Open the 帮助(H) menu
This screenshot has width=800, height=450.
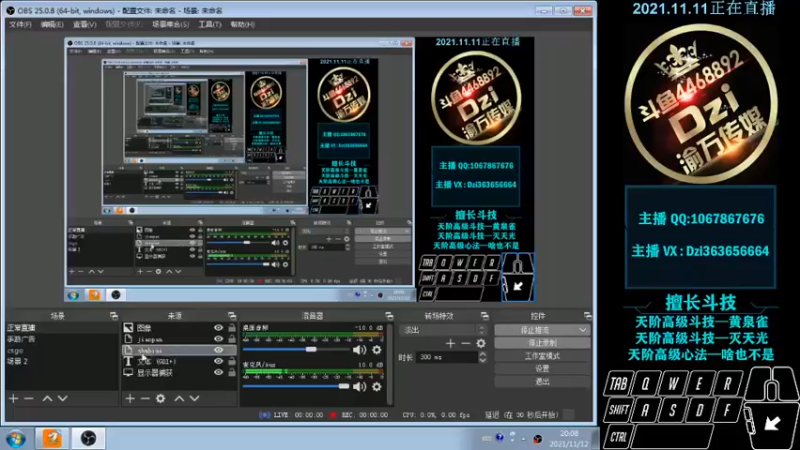click(x=242, y=24)
